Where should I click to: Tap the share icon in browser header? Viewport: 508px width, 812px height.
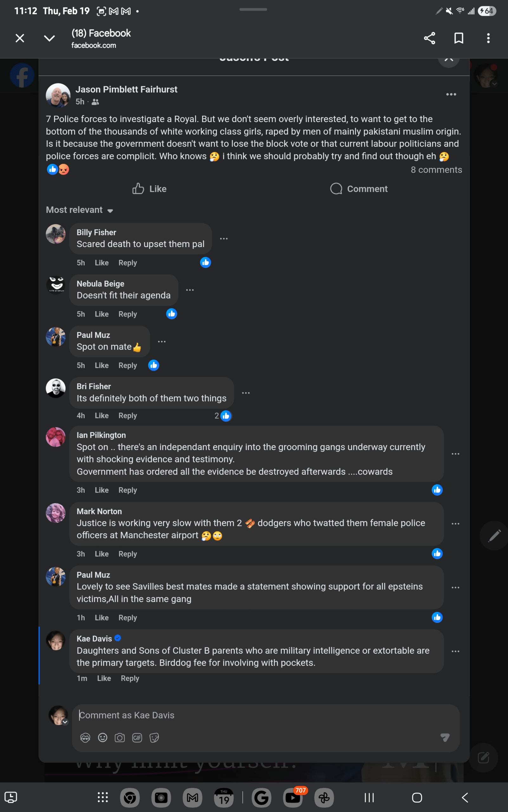(429, 38)
